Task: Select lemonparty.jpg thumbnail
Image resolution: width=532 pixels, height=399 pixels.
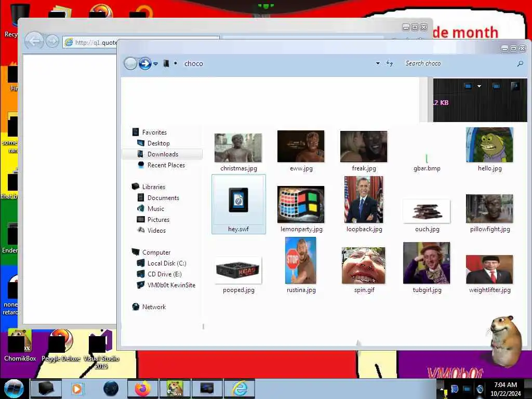Action: click(301, 204)
